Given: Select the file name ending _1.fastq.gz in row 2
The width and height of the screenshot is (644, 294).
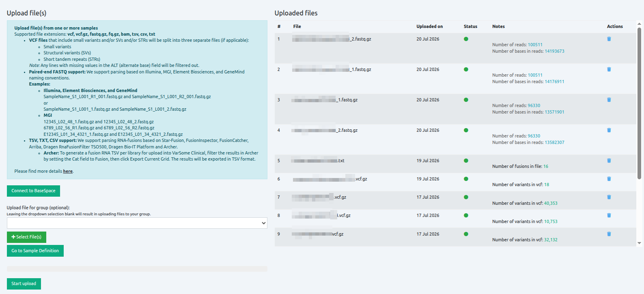Looking at the screenshot, I should tap(332, 69).
